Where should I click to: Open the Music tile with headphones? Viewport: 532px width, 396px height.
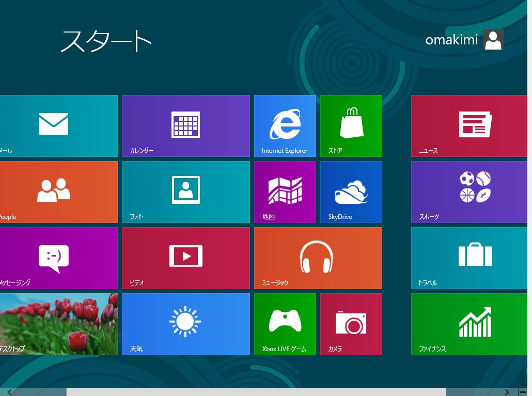click(x=318, y=258)
